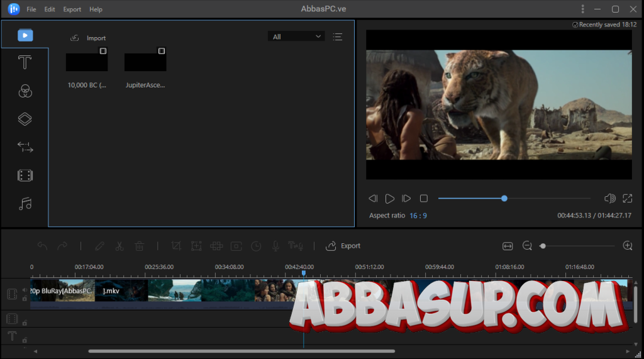Change the 16 : 9 aspect ratio

tap(418, 216)
